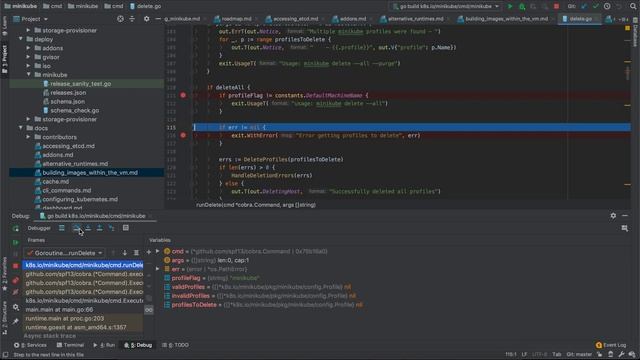The width and height of the screenshot is (640, 360).
Task: Open Debug panel settings gear icon
Action: click(613, 216)
